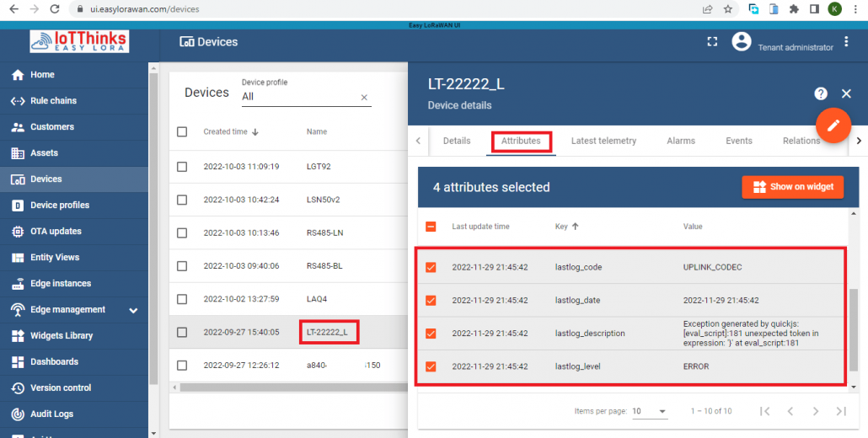Open the green K profile avatar
Viewport: 868px width, 438px height.
835,9
